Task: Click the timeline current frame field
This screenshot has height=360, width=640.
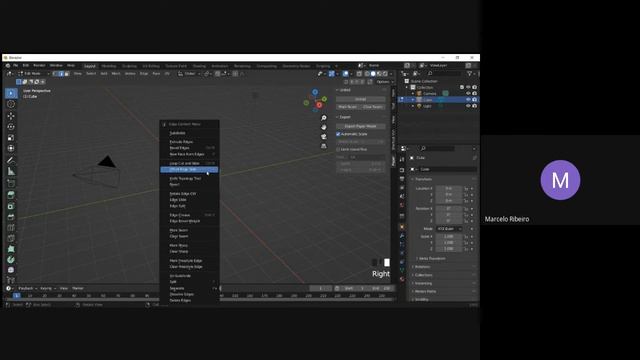Action: point(320,289)
